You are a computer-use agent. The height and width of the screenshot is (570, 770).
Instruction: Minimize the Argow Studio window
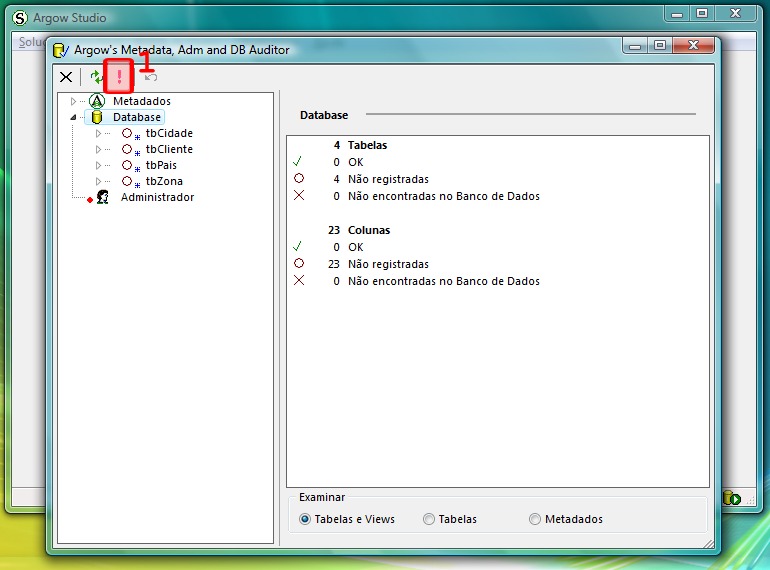click(677, 14)
